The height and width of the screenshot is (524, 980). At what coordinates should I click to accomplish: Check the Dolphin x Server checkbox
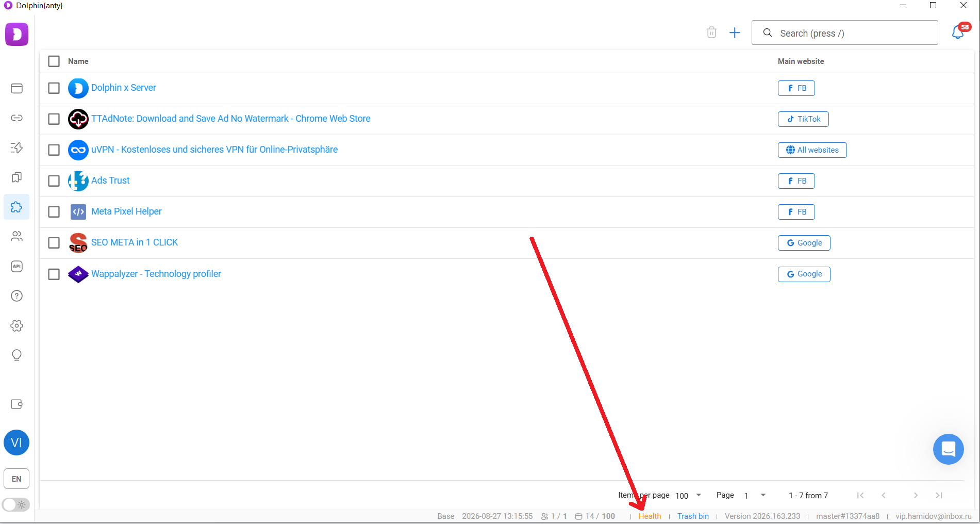(x=54, y=88)
